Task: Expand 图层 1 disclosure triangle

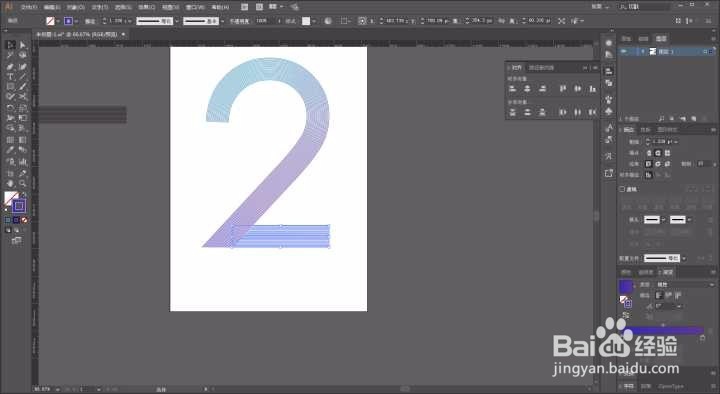Action: [x=642, y=51]
